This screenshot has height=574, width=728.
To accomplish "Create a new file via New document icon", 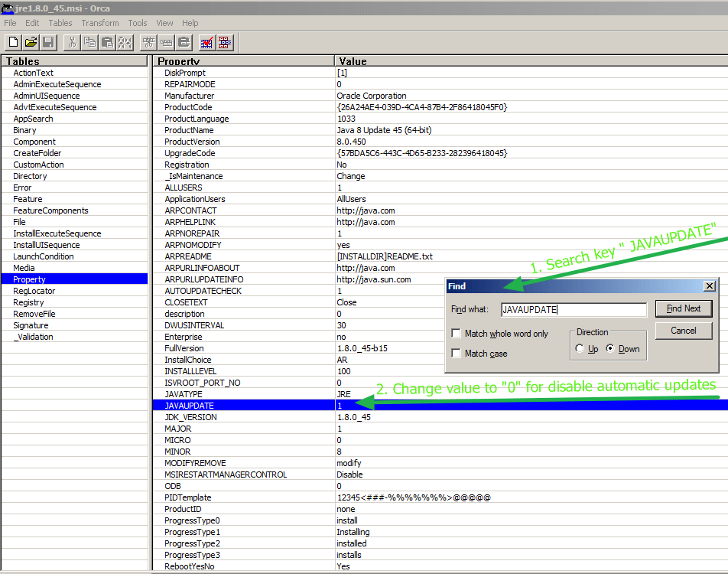I will 13,42.
